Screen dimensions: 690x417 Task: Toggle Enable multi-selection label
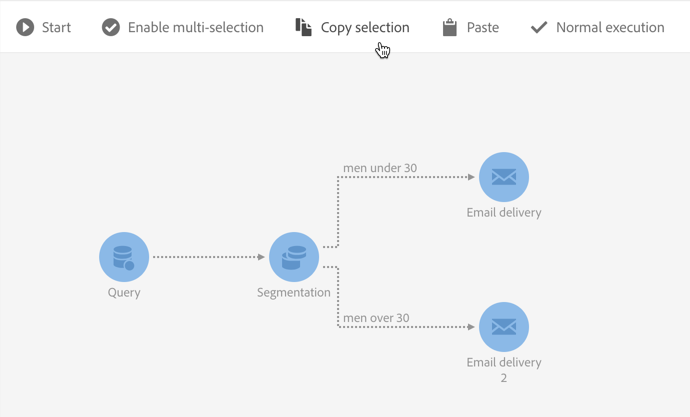pyautogui.click(x=196, y=27)
